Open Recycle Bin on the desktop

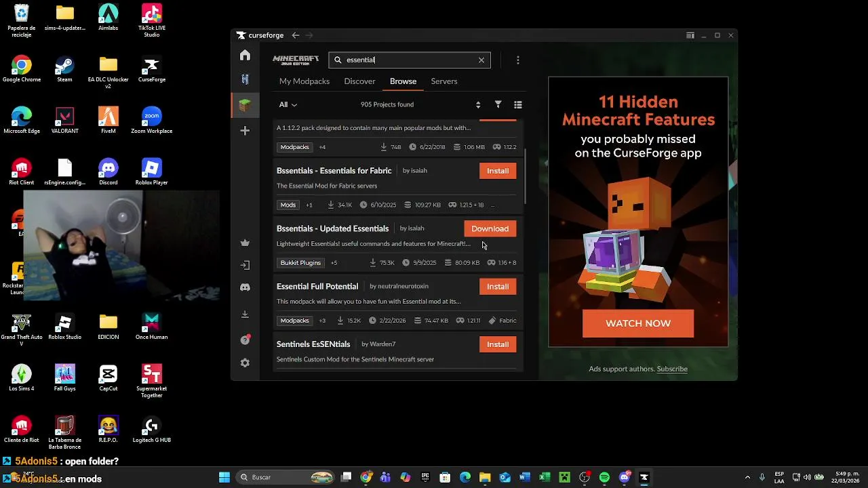tap(22, 21)
